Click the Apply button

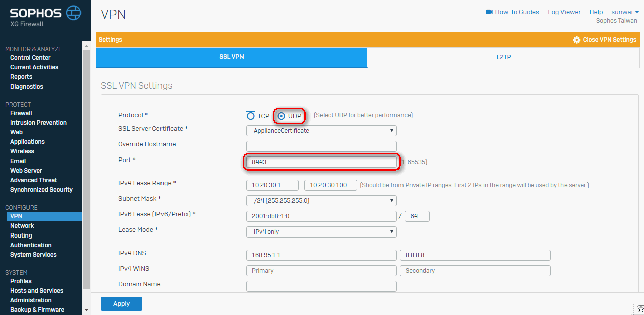[x=121, y=304]
